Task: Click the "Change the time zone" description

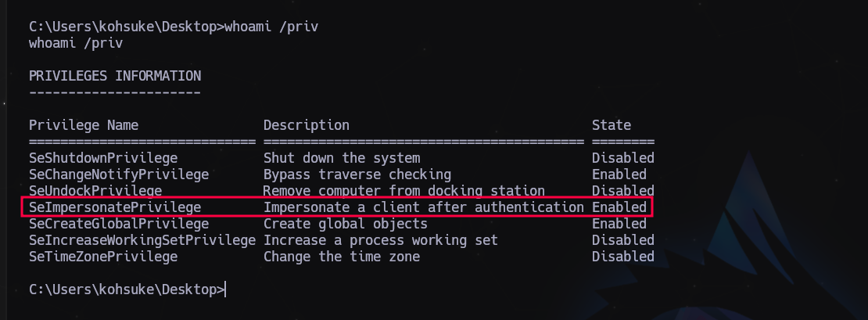Action: coord(341,257)
